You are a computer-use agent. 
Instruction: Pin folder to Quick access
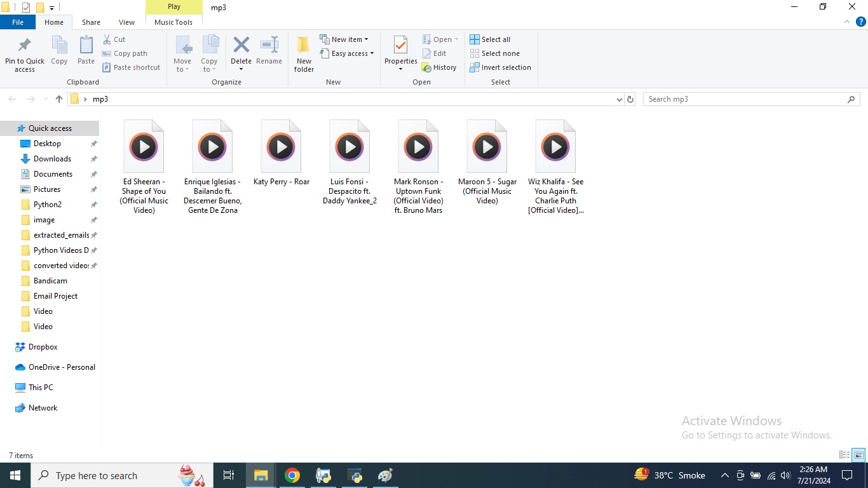point(25,55)
